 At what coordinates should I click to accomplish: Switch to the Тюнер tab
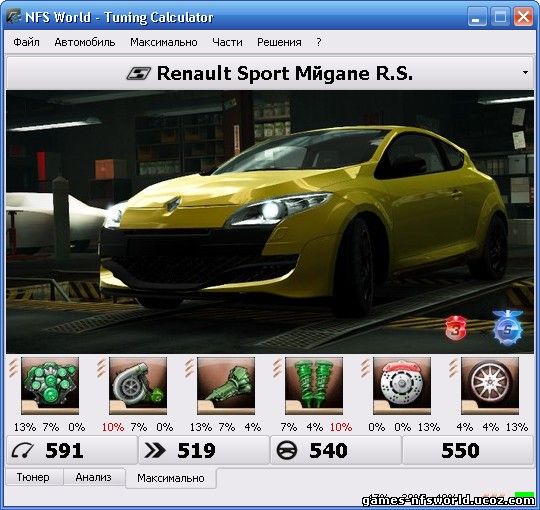pyautogui.click(x=33, y=477)
